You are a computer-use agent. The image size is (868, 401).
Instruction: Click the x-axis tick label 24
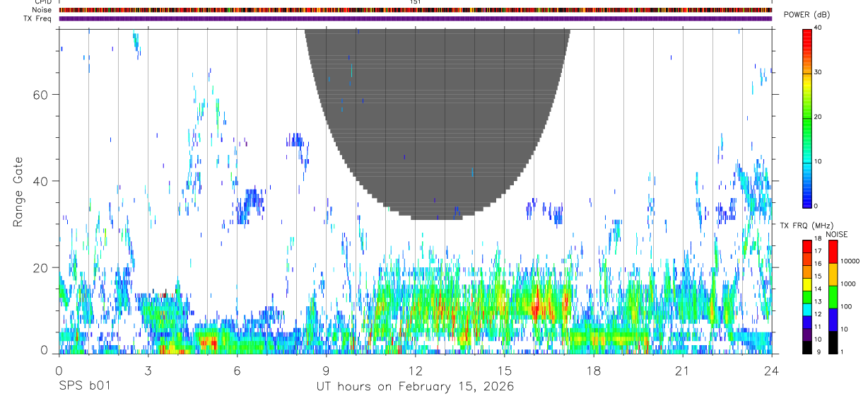coord(772,370)
